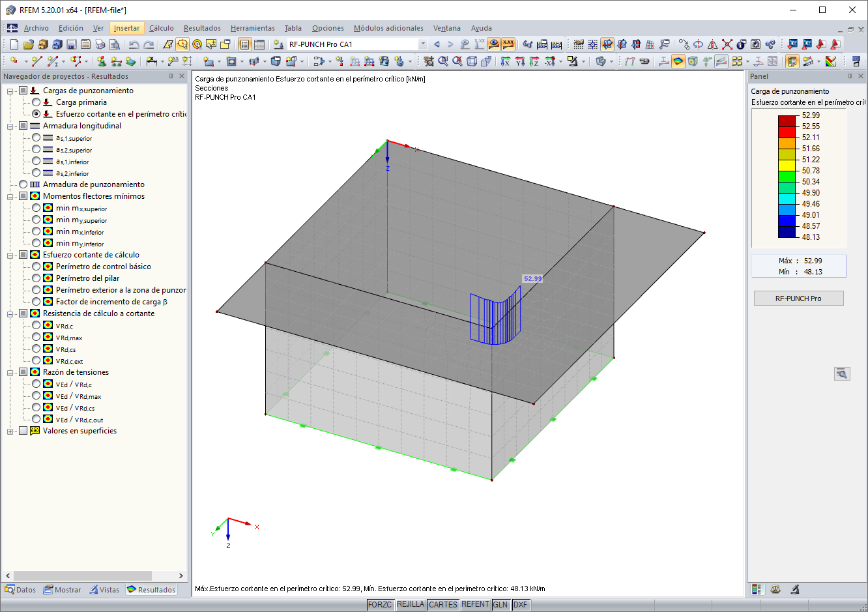Switch to the Vistas navigator tab
Viewport: 868px width, 612px height.
[104, 590]
